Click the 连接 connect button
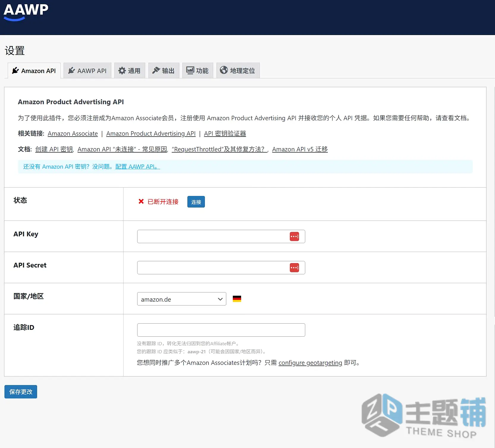The width and height of the screenshot is (495, 448). 196,202
